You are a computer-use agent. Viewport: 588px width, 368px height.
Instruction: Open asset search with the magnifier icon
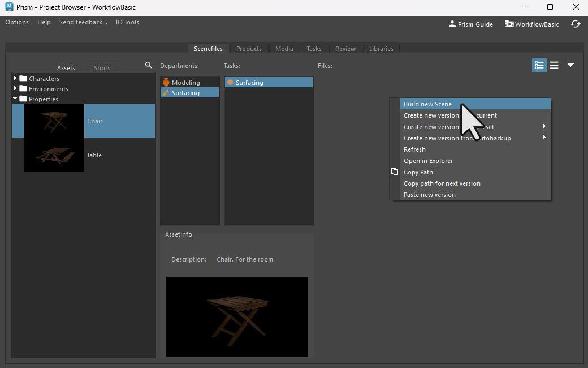[148, 65]
